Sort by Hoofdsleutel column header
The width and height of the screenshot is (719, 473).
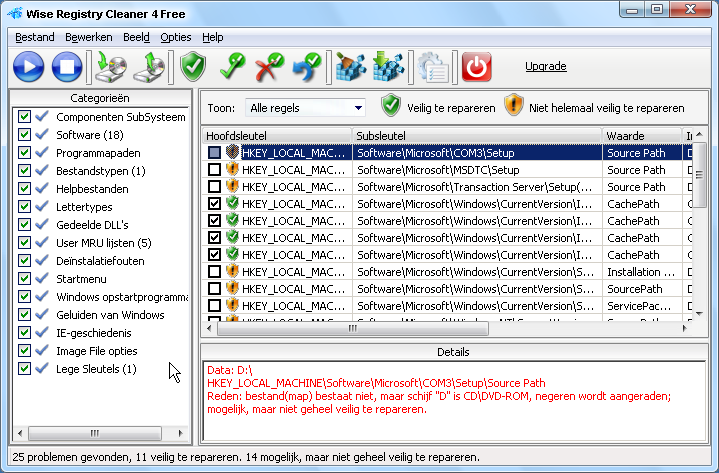click(x=277, y=136)
